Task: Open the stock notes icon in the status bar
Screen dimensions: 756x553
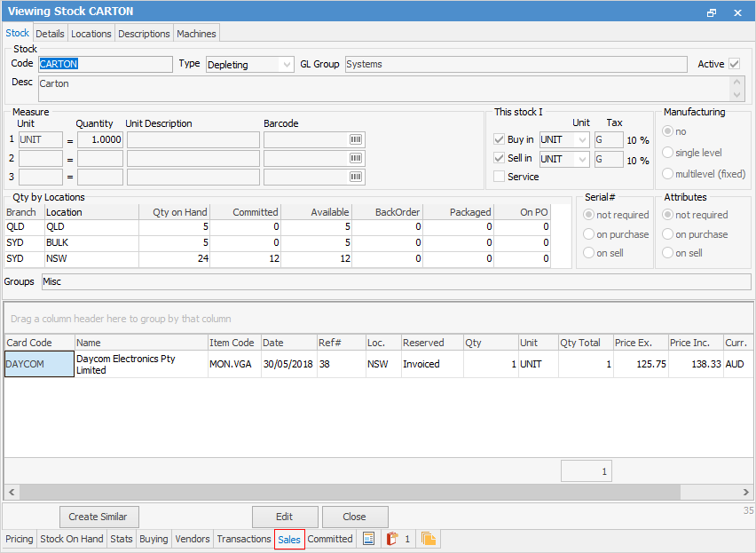Action: [x=368, y=539]
